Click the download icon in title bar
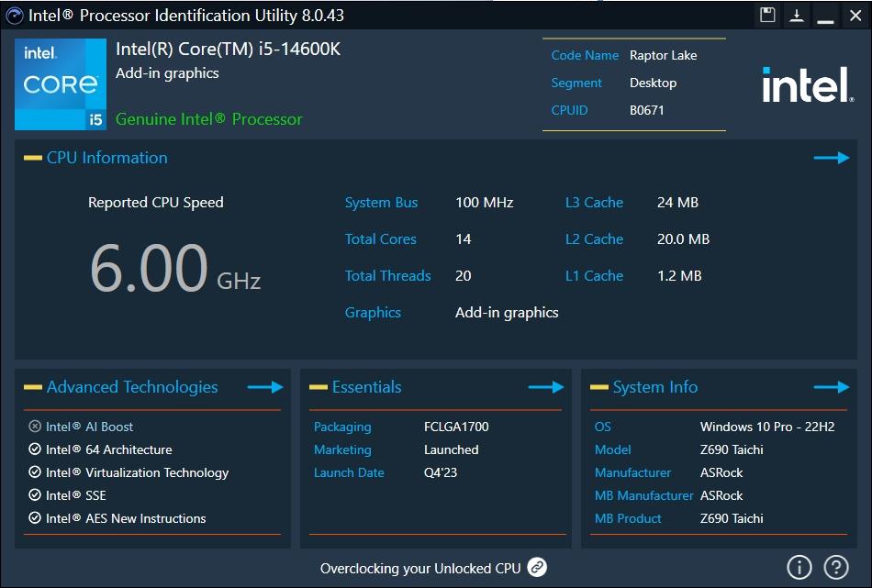Image resolution: width=872 pixels, height=588 pixels. pyautogui.click(x=797, y=15)
